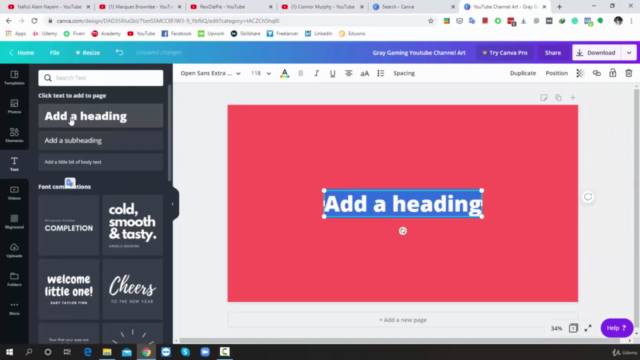640x360 pixels.
Task: Select the COMPLETION font combination
Action: click(x=69, y=225)
